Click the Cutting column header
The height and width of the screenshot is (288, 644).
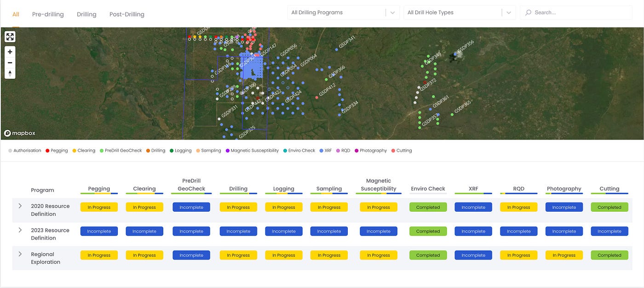[x=609, y=189]
